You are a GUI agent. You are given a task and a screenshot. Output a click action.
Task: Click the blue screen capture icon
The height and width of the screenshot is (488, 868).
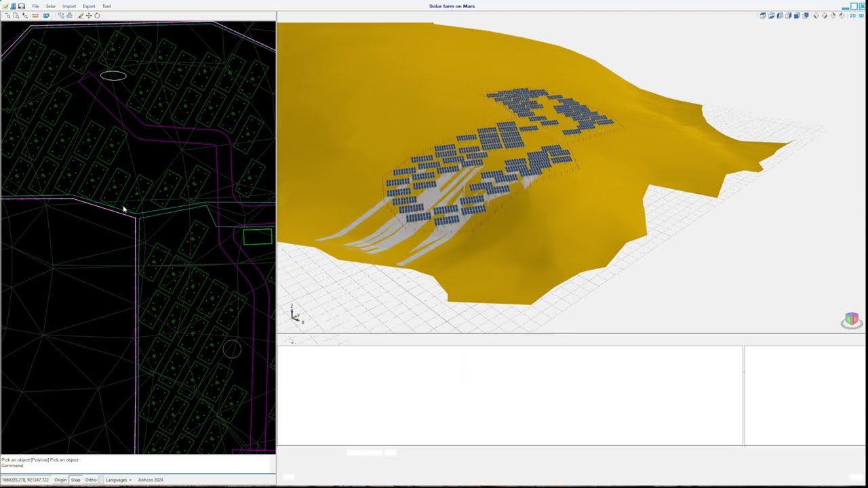click(x=46, y=16)
